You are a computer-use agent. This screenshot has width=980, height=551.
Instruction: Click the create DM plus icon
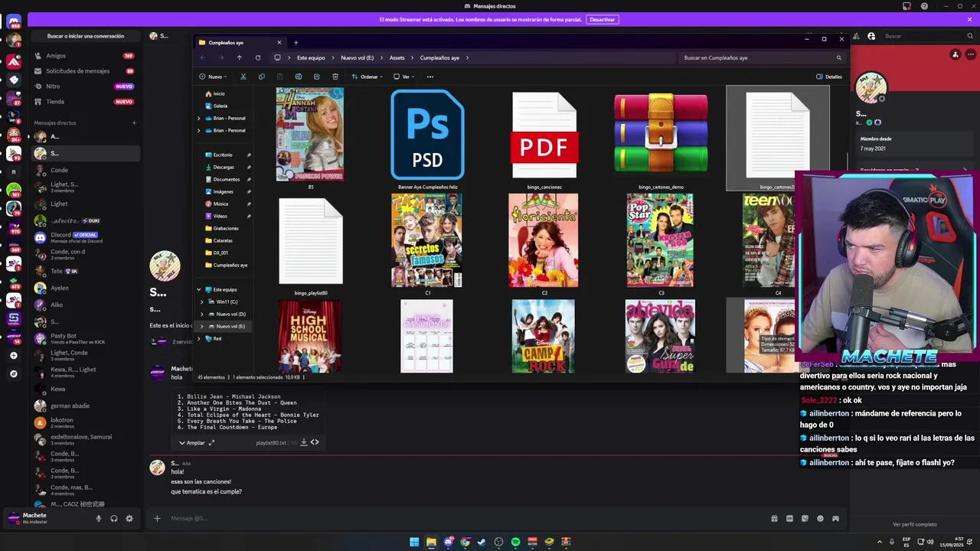click(134, 122)
